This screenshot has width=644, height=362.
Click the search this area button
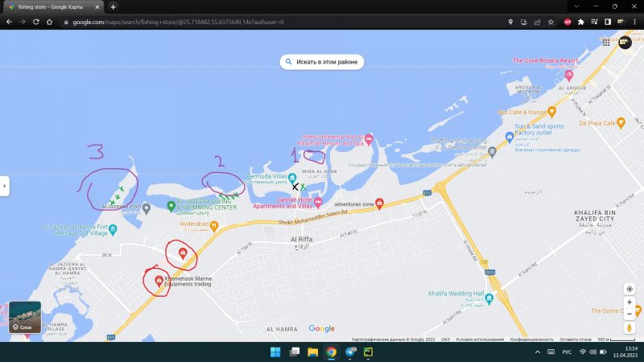320,61
